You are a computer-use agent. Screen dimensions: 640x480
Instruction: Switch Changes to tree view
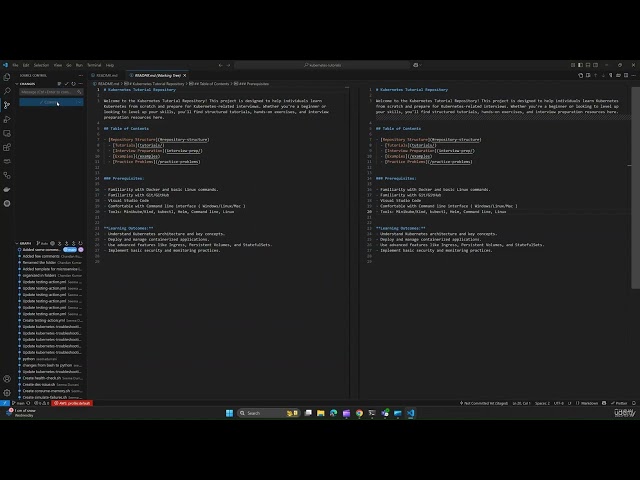pyautogui.click(x=60, y=84)
